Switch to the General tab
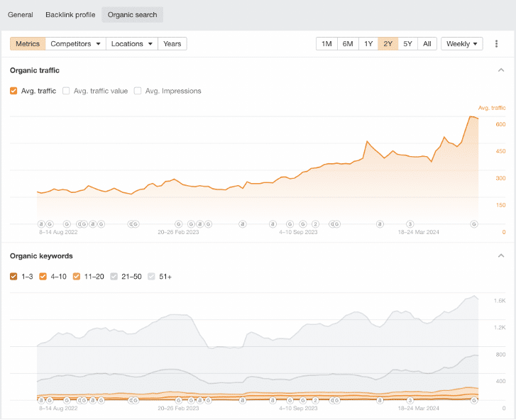516x420 pixels. (21, 15)
